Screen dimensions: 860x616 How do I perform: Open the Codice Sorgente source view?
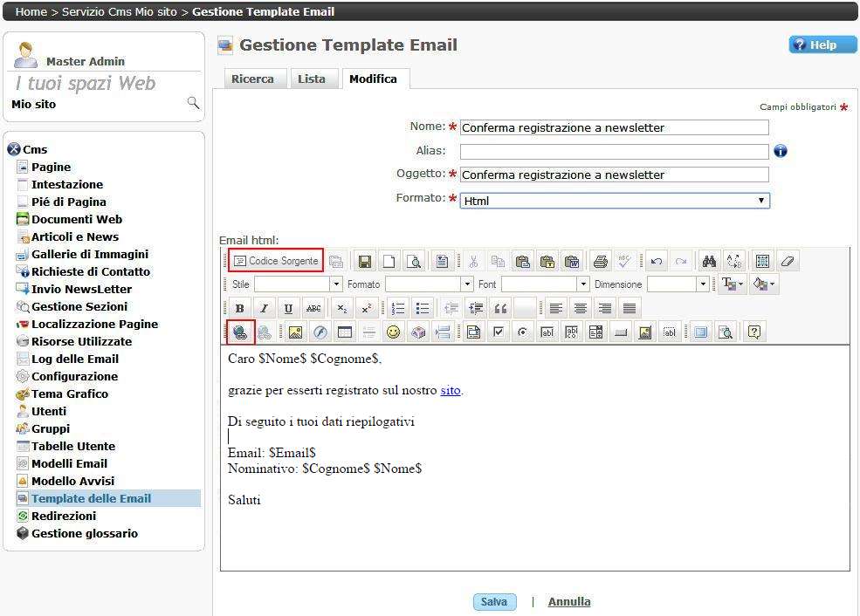[276, 261]
